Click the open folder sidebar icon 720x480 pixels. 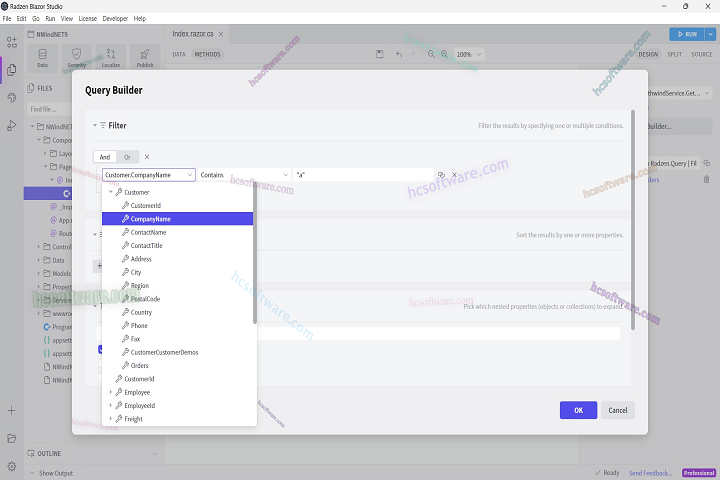point(12,439)
